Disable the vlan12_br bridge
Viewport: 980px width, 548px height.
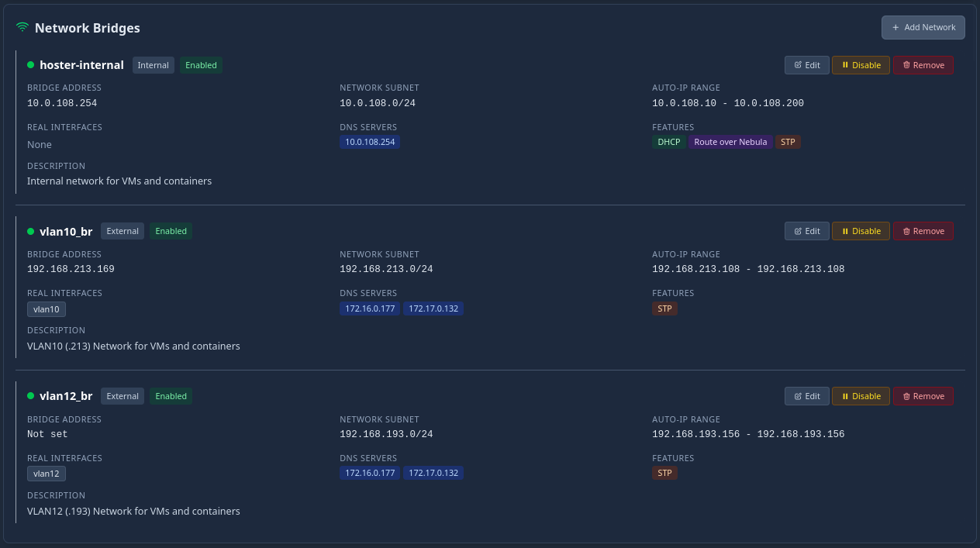(861, 396)
